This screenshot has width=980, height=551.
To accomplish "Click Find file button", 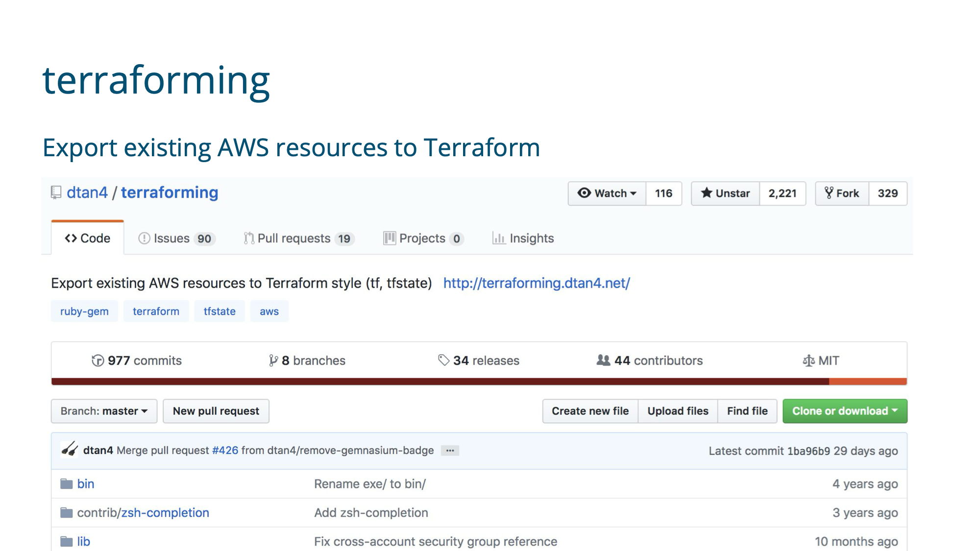I will point(747,411).
